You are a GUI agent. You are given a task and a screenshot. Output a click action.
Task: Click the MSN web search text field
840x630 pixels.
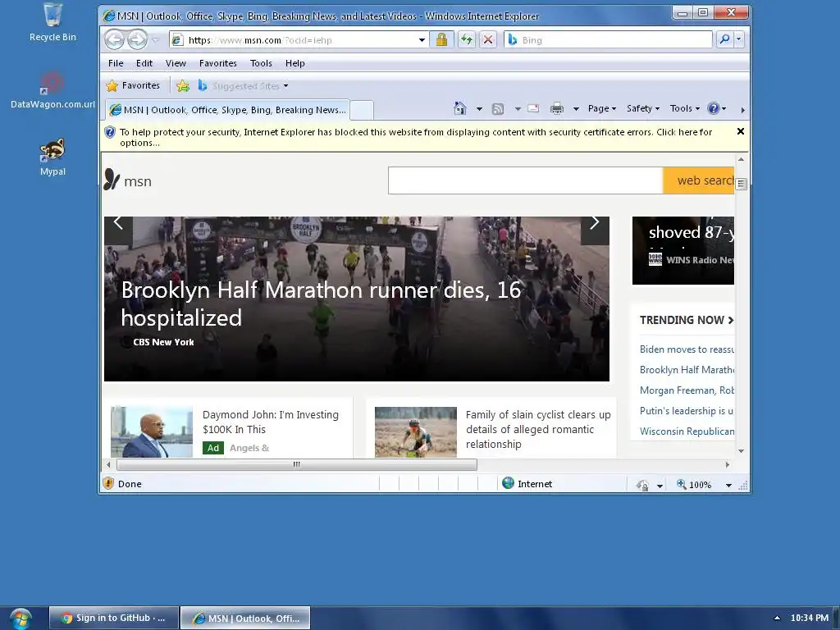coord(525,180)
